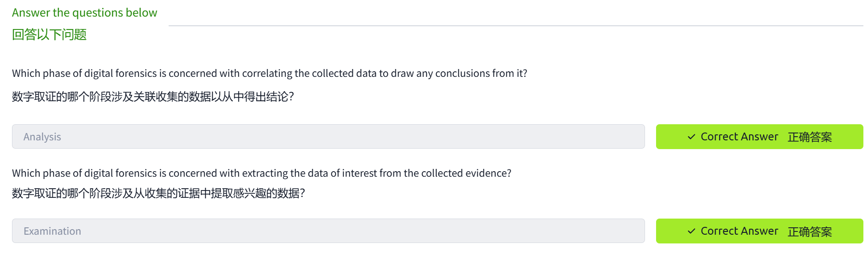Click the horizontal divider line beside the heading
The image size is (868, 260).
[x=516, y=26]
